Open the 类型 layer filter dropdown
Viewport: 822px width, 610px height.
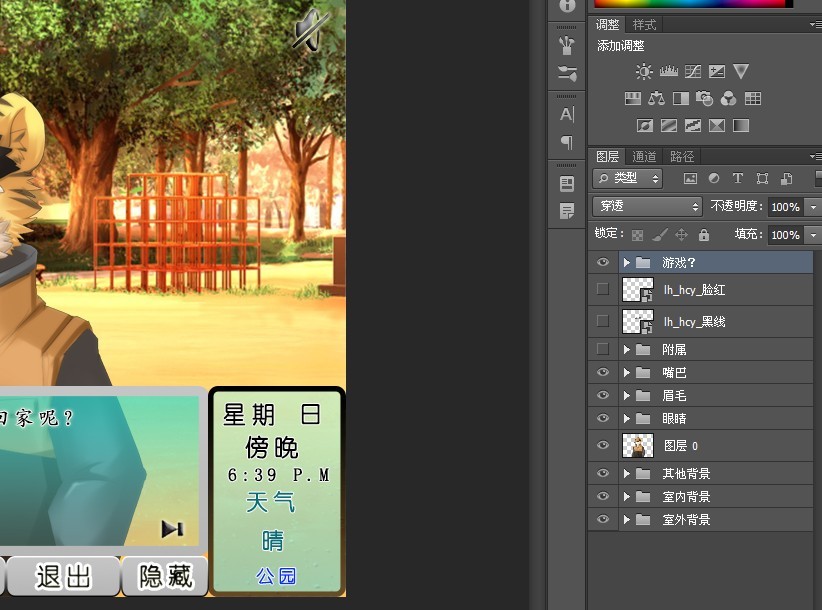tap(627, 179)
